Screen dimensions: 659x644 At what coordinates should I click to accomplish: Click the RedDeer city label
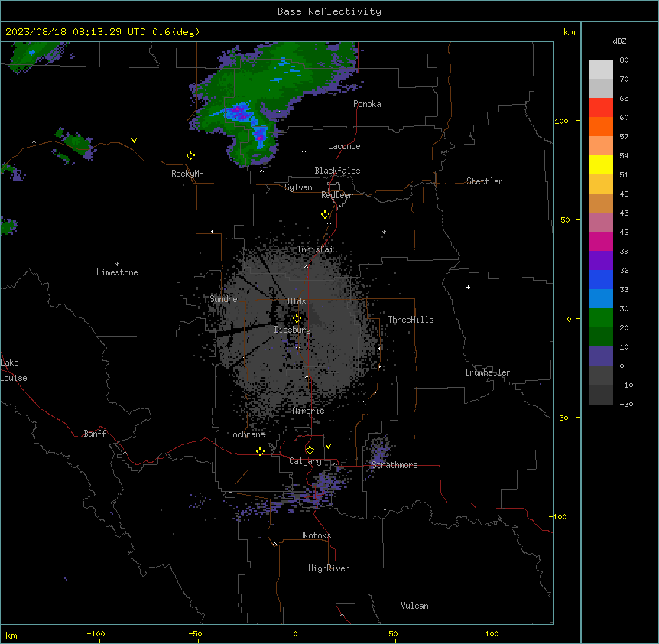[336, 195]
